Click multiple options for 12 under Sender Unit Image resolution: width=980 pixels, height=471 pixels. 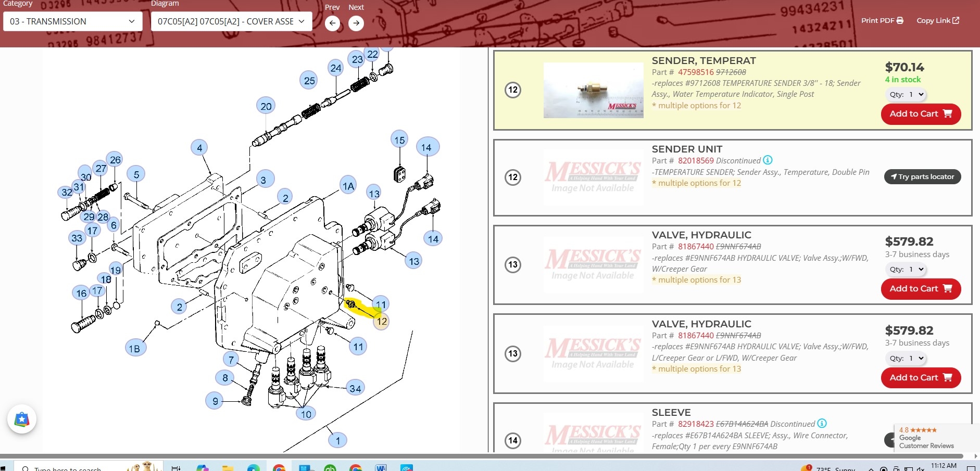click(x=699, y=183)
